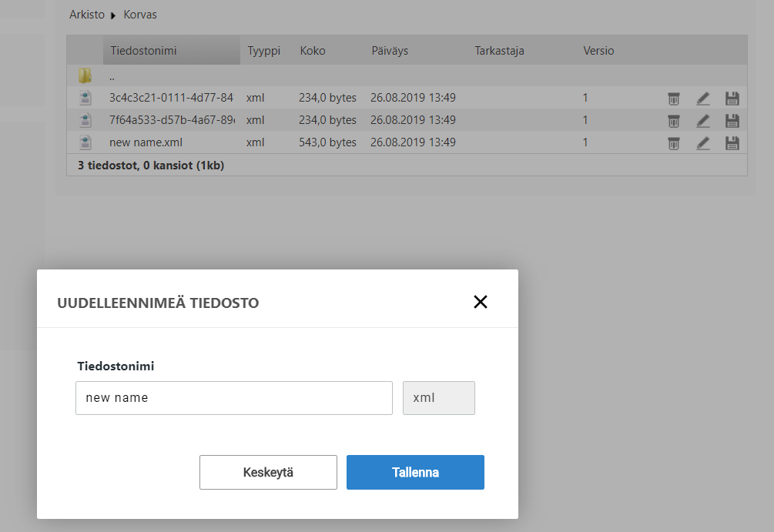Click the xml extension field
774x532 pixels.
pos(438,398)
